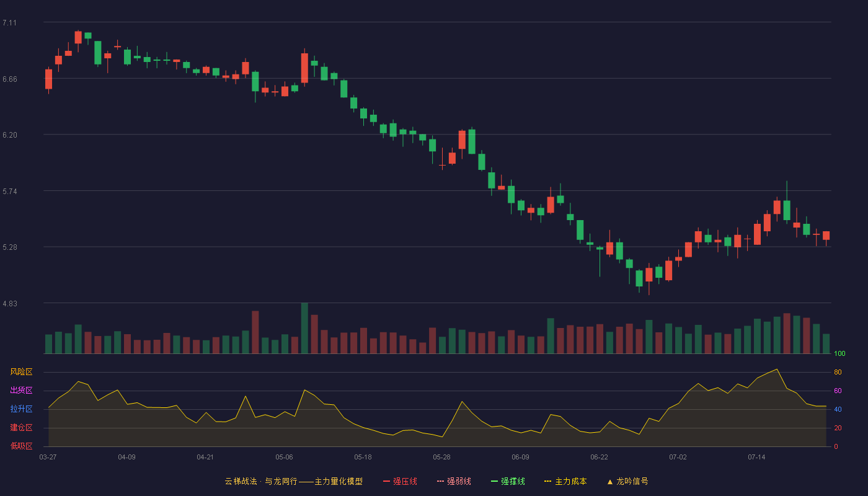Click the 07-02 date label

(678, 457)
